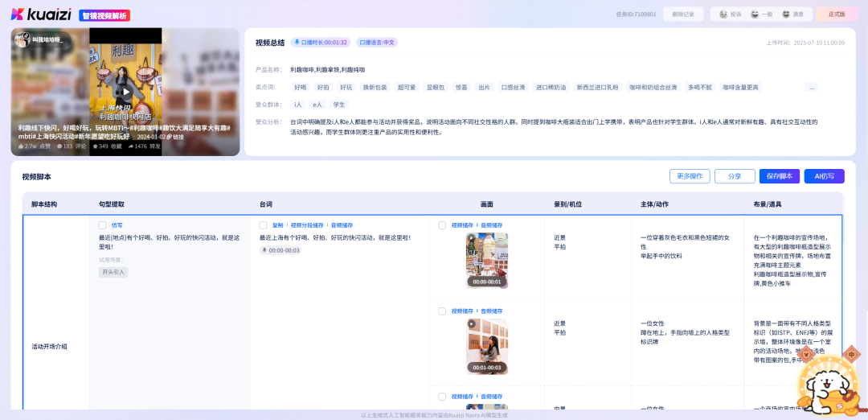Click the 分享 button
868x420 pixels.
735,176
